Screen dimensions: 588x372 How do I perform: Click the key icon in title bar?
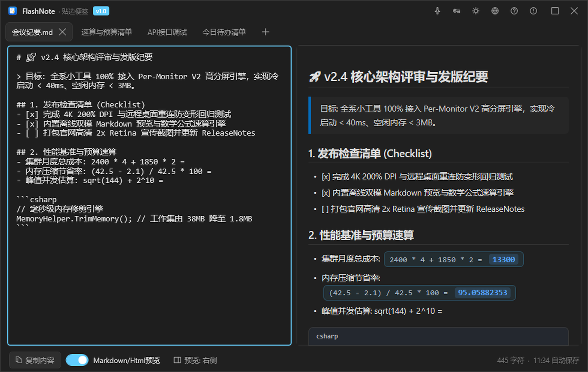456,11
